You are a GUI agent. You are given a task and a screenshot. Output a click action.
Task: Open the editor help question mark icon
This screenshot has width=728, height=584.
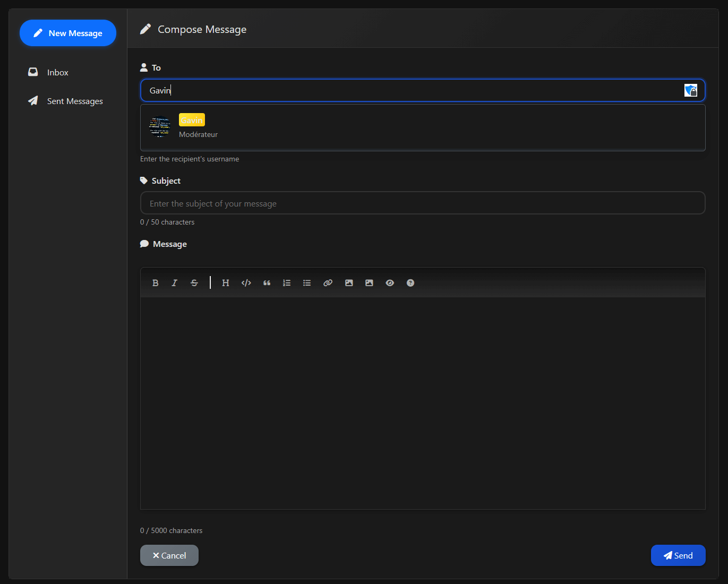(410, 283)
